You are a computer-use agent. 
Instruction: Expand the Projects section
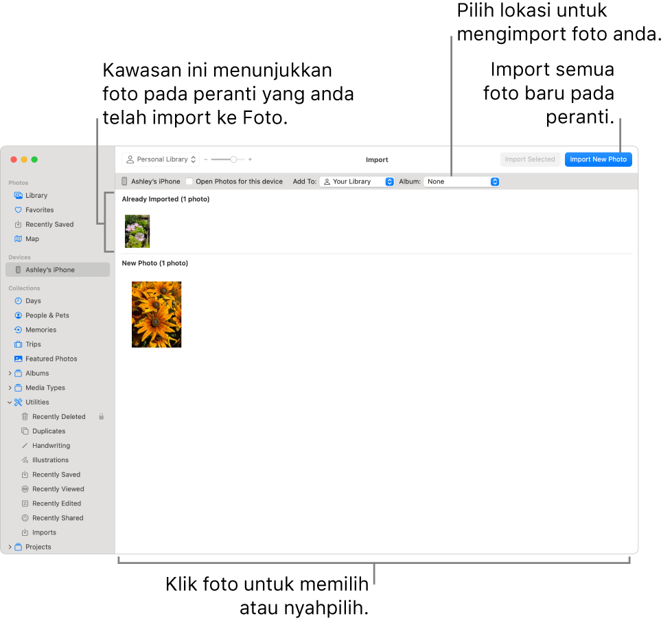[10, 547]
